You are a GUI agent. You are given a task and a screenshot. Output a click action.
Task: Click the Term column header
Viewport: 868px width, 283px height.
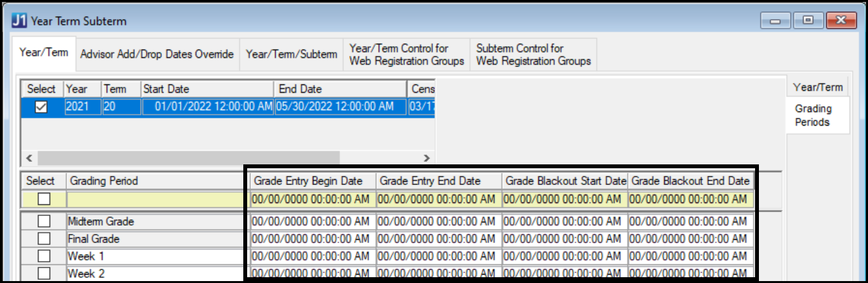(x=121, y=89)
